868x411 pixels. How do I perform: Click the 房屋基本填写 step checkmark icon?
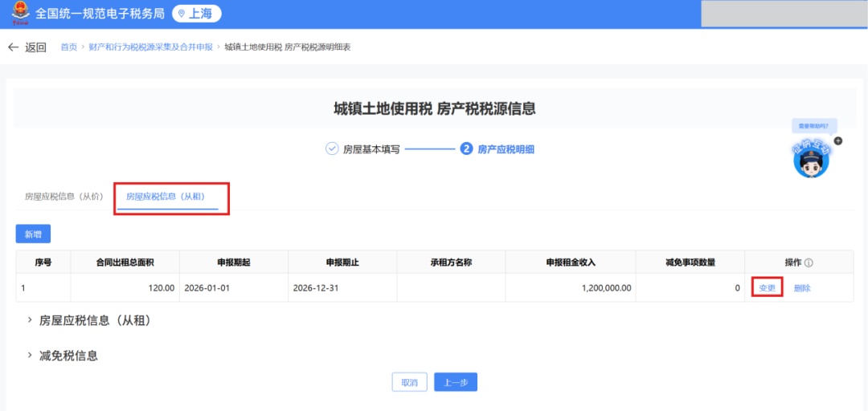pos(332,149)
